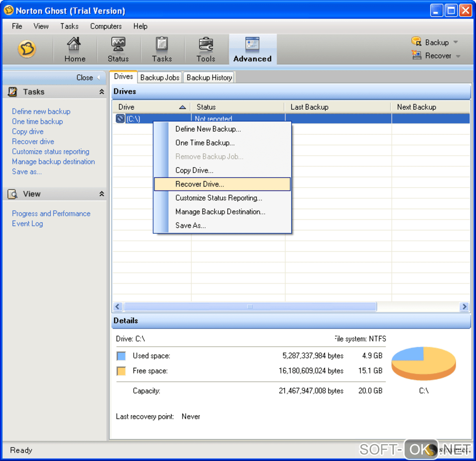Maximize the Norton Ghost window
Image resolution: width=476 pixels, height=461 pixels.
(x=451, y=11)
